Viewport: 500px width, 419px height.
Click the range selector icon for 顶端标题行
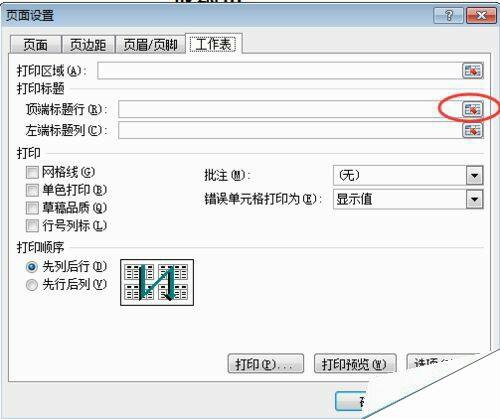(472, 109)
